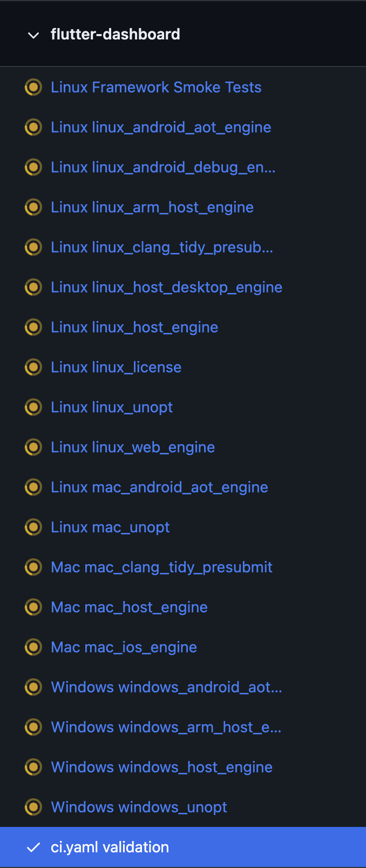Click the status circle for Windows windows_host_engine
This screenshot has height=868, width=366.
pyautogui.click(x=33, y=767)
